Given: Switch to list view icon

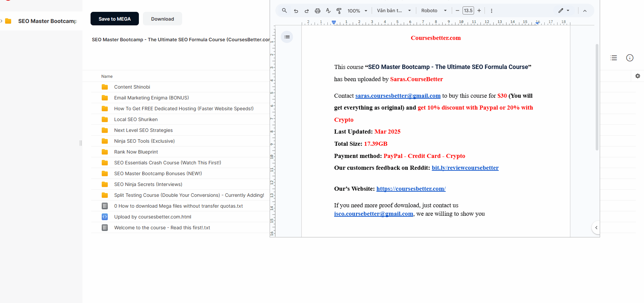Looking at the screenshot, I should click(x=614, y=58).
